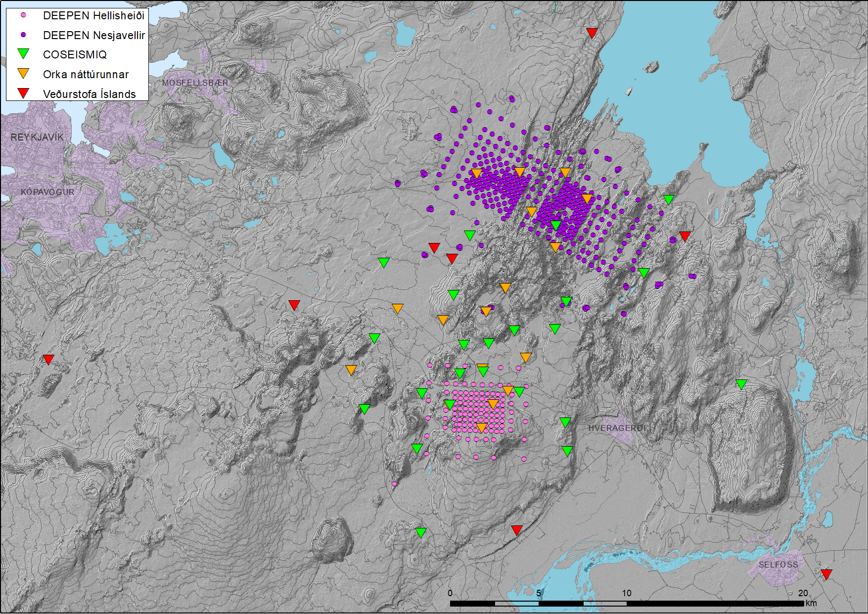The height and width of the screenshot is (614, 868).
Task: Click the REYKJAVÍK city label
Action: pyautogui.click(x=37, y=137)
